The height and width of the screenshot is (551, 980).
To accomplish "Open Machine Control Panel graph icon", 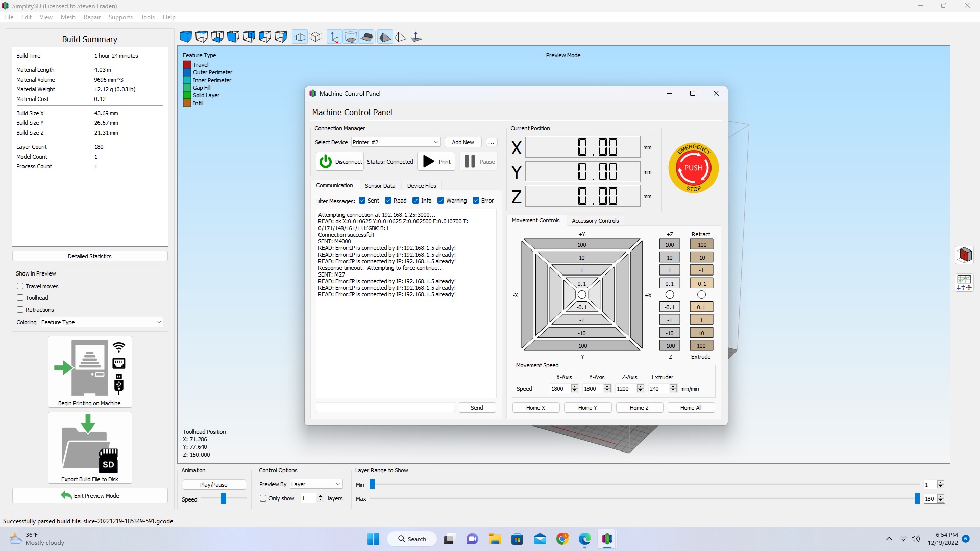I will pos(964,282).
